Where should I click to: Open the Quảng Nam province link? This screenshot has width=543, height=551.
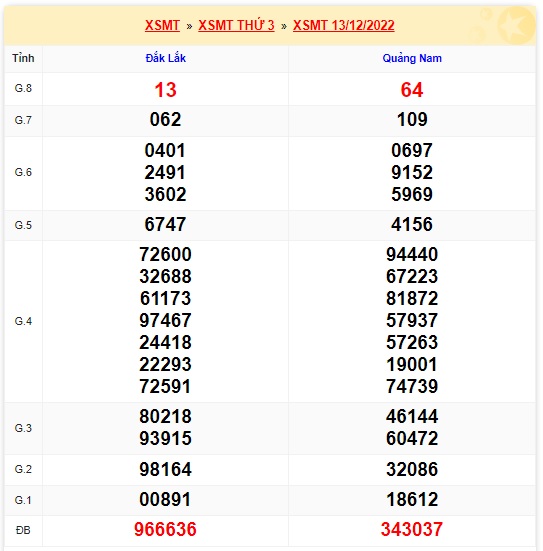(412, 58)
